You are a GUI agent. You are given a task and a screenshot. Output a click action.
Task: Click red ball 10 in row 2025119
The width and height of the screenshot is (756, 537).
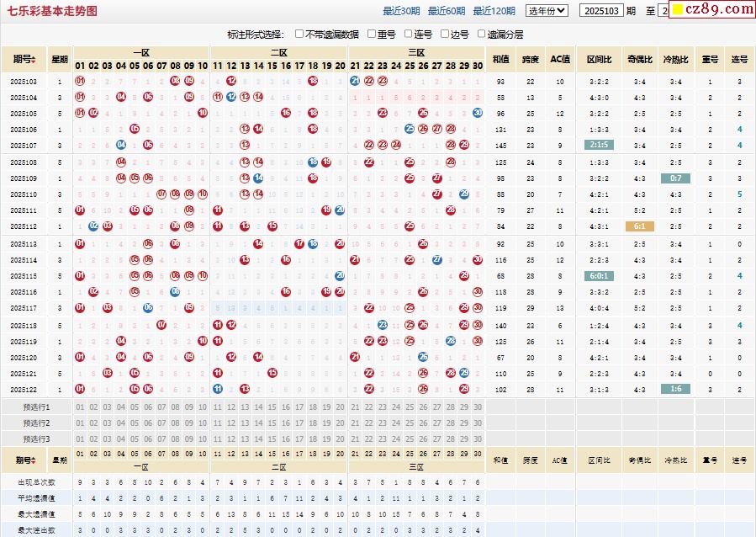click(203, 341)
